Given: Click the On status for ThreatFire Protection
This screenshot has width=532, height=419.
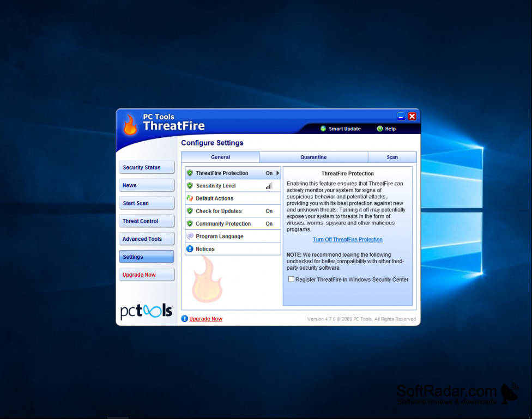Looking at the screenshot, I should point(269,173).
